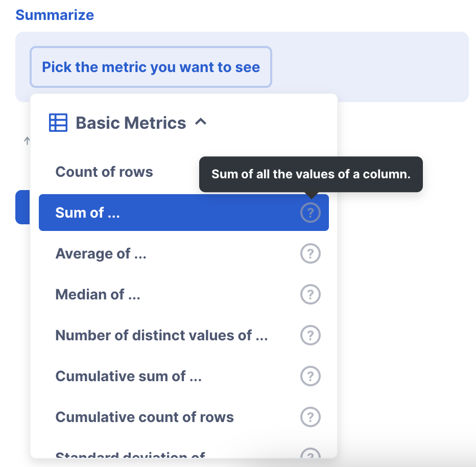Image resolution: width=476 pixels, height=467 pixels.
Task: Select Standard deviation of option
Action: click(184, 452)
